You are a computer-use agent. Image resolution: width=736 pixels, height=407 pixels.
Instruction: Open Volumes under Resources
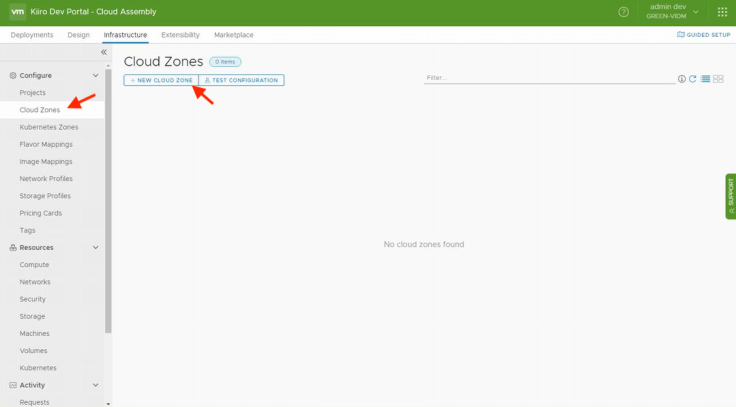33,351
